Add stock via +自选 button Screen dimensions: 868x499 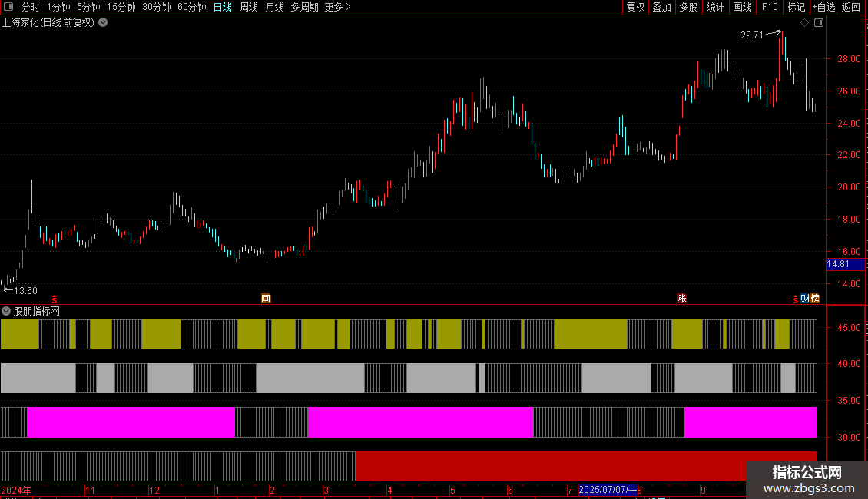coord(823,7)
